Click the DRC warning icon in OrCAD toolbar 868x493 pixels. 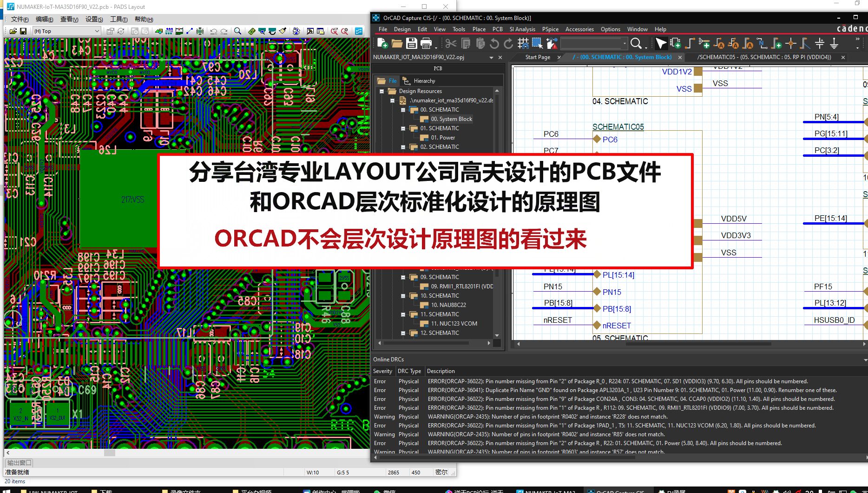tap(552, 43)
